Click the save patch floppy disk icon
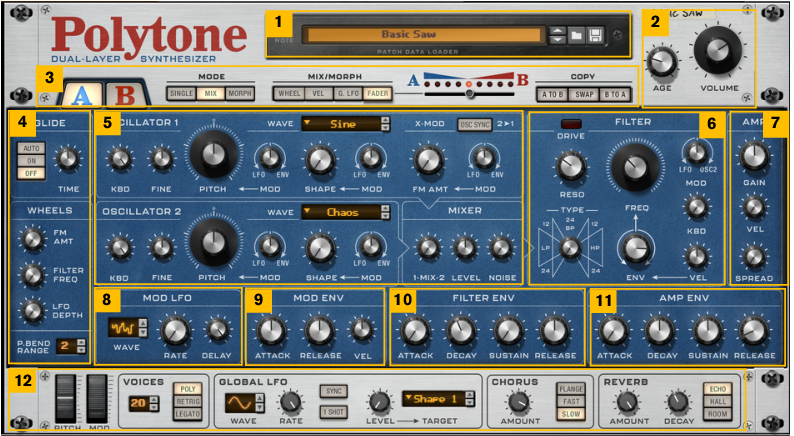 595,37
